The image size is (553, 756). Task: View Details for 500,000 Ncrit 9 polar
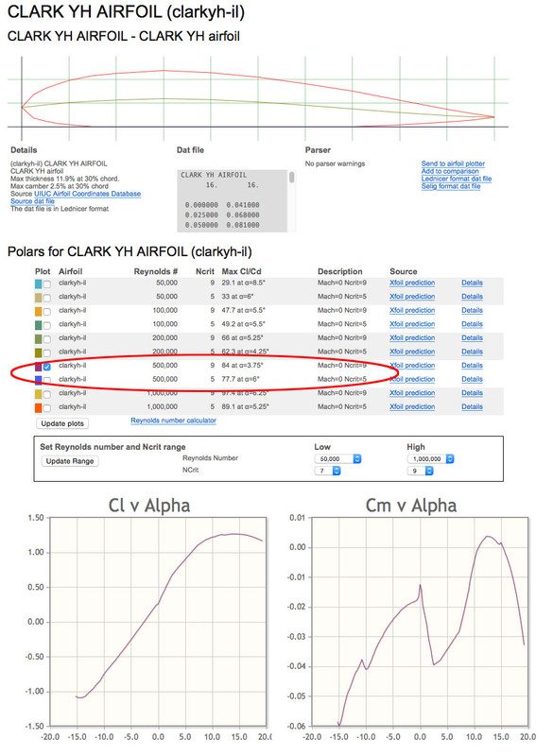point(472,366)
